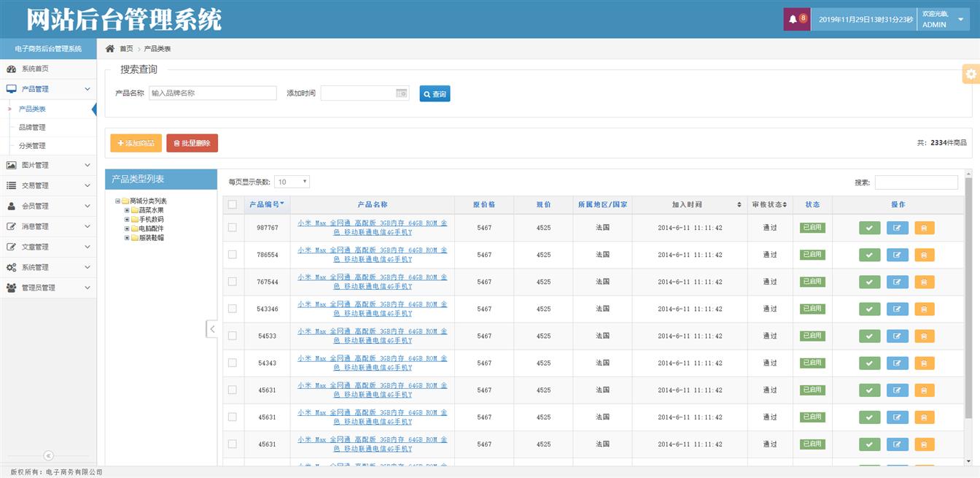Collapse the 商城分类列表 root tree node

[117, 201]
